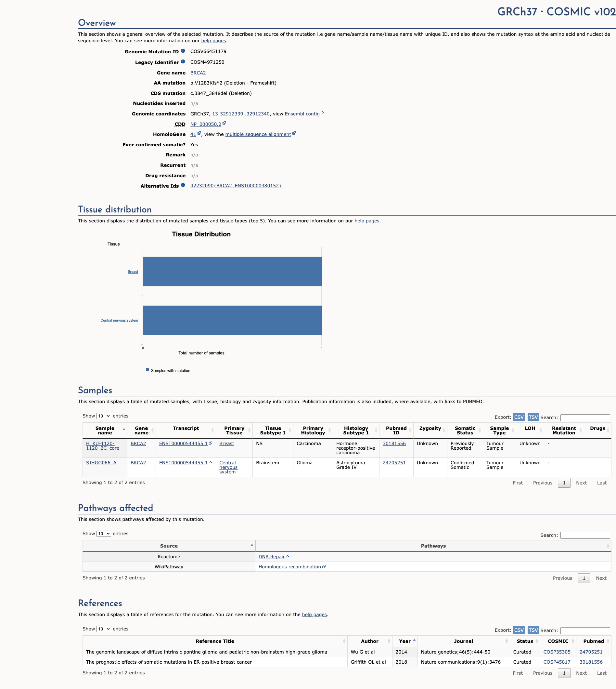The image size is (616, 689).
Task: Click external icon by transcript in SJHGG066_A row
Action: [211, 463]
